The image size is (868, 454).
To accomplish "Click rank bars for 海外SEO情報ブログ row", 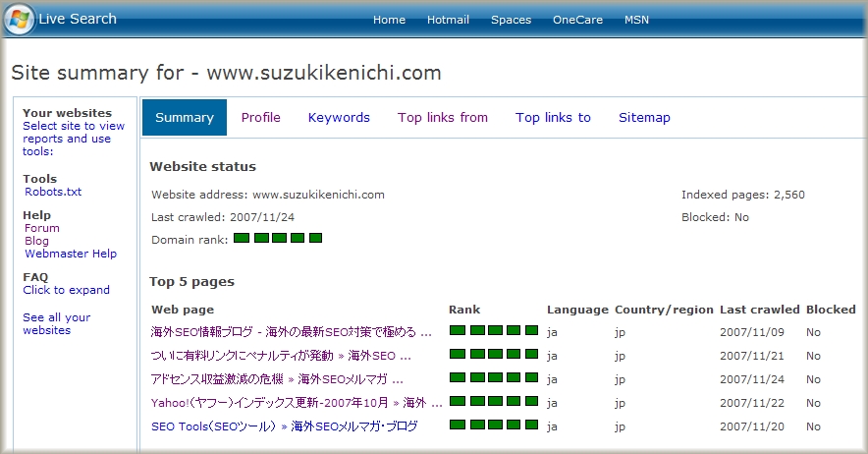I will (x=494, y=330).
